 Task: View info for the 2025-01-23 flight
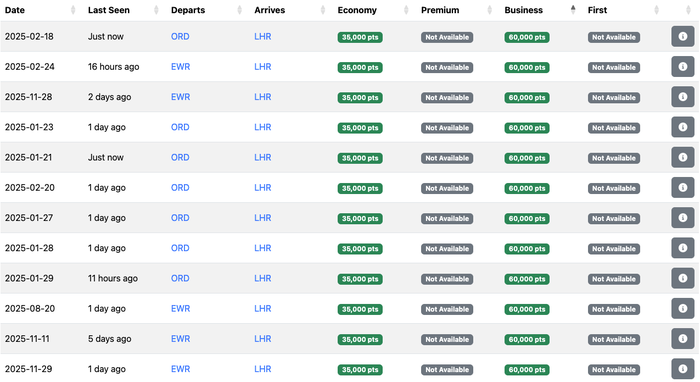click(683, 127)
